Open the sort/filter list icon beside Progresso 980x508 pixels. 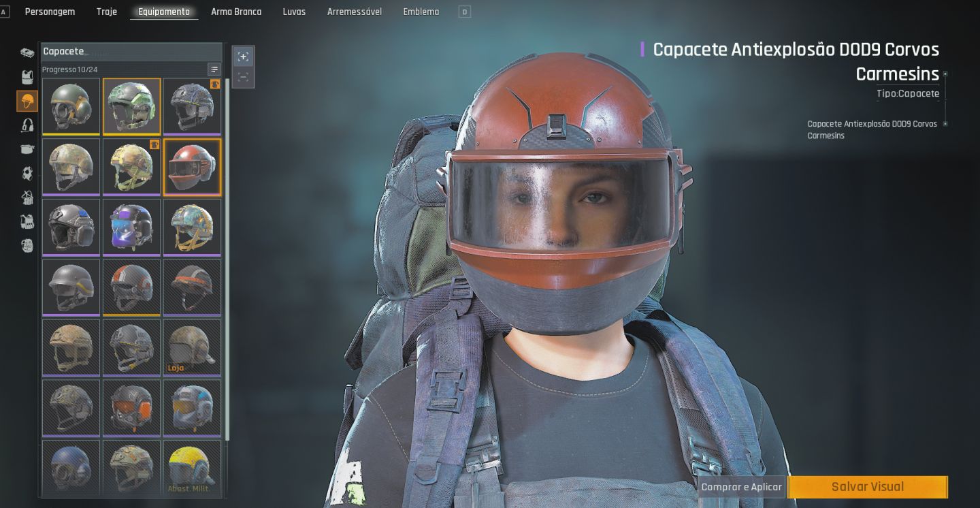click(x=214, y=69)
